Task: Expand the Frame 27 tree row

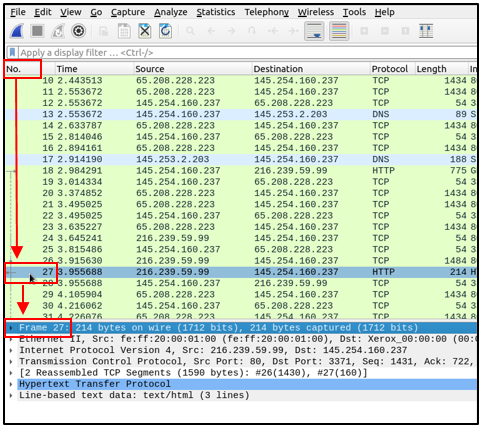Action: click(11, 328)
